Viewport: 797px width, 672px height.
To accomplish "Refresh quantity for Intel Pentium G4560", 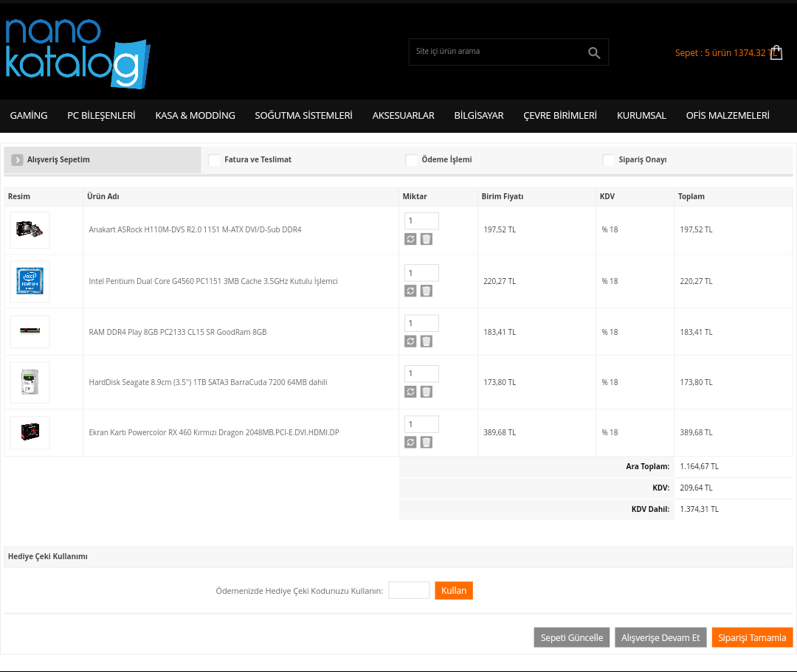I will pyautogui.click(x=410, y=291).
